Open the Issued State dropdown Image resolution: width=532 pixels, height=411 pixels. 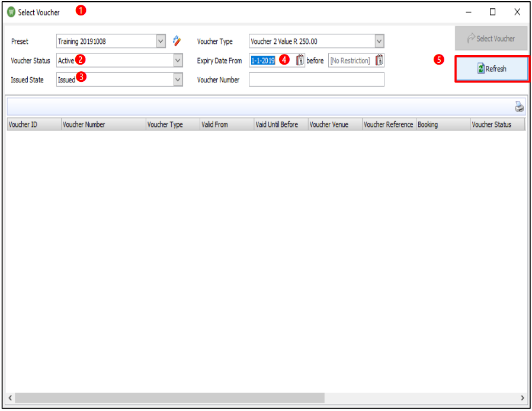pyautogui.click(x=178, y=80)
